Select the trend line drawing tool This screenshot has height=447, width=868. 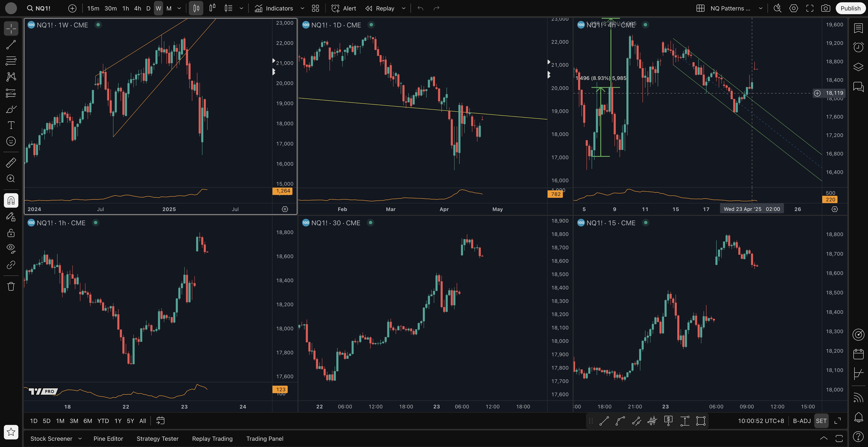point(11,45)
